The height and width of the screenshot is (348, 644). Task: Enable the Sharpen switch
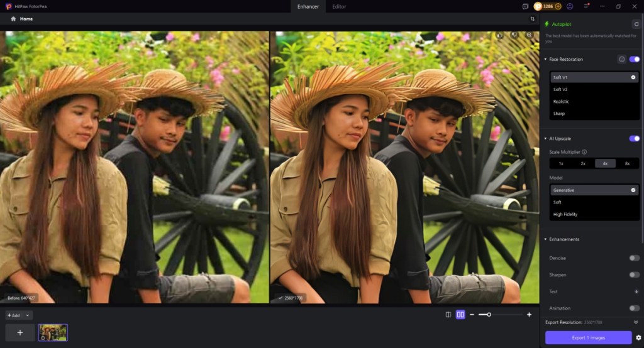point(634,275)
